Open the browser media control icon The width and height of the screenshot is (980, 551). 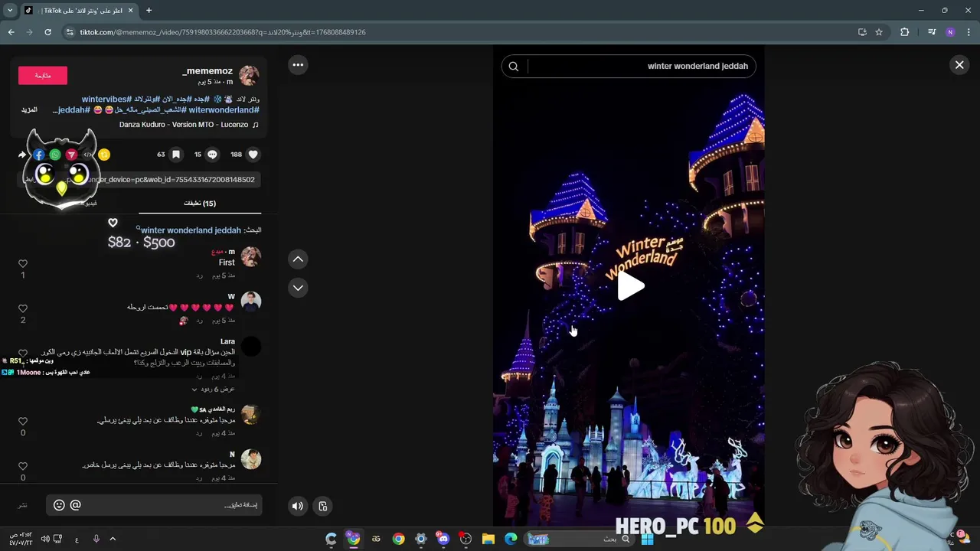[x=932, y=32]
